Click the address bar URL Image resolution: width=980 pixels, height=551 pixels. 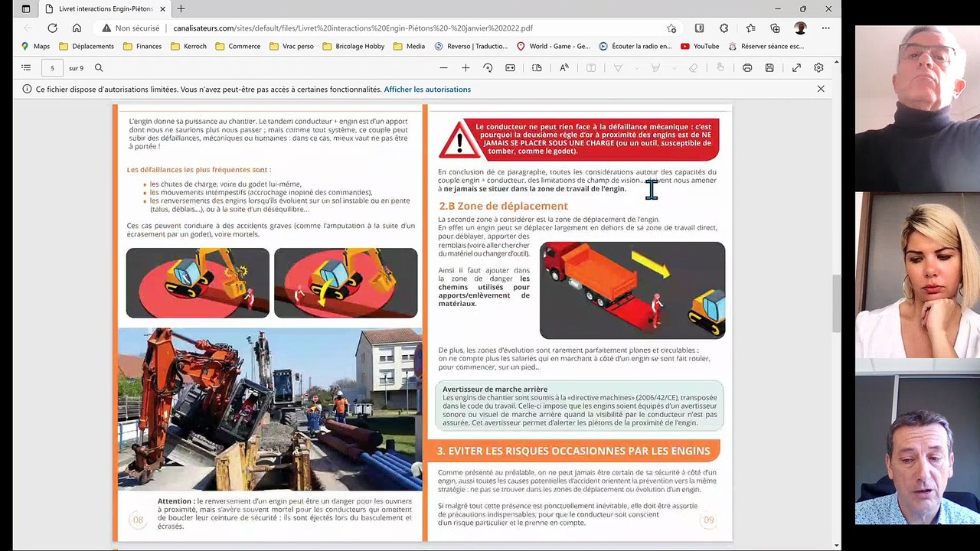(x=353, y=28)
